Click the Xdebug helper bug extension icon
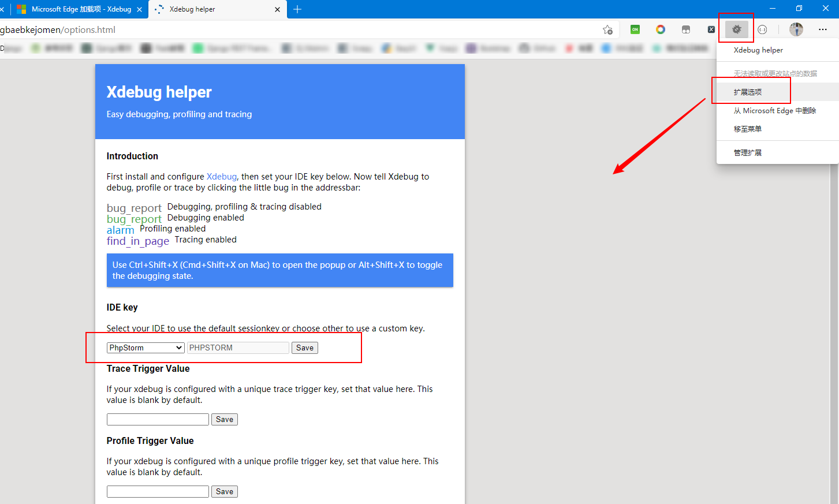This screenshot has width=839, height=504. [736, 29]
